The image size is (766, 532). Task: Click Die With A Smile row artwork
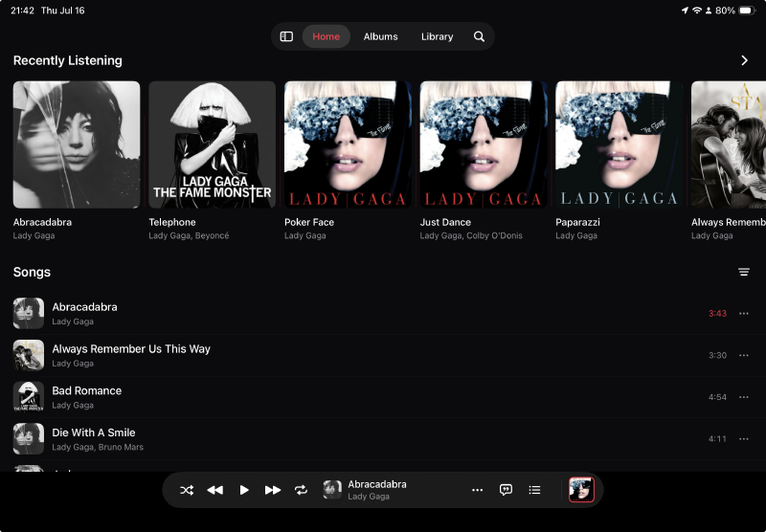click(x=29, y=439)
